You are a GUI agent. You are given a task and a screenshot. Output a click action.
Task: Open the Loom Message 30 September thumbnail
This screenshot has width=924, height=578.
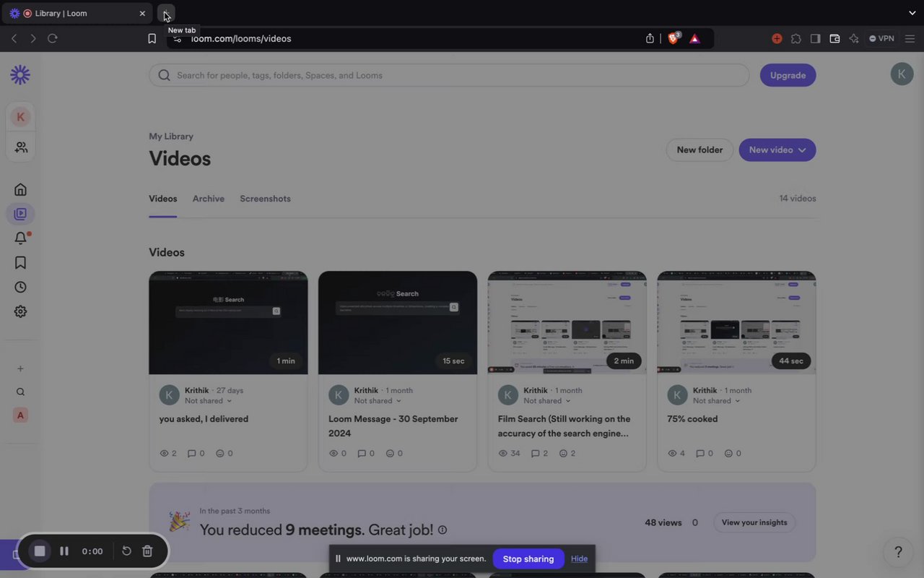(x=398, y=323)
